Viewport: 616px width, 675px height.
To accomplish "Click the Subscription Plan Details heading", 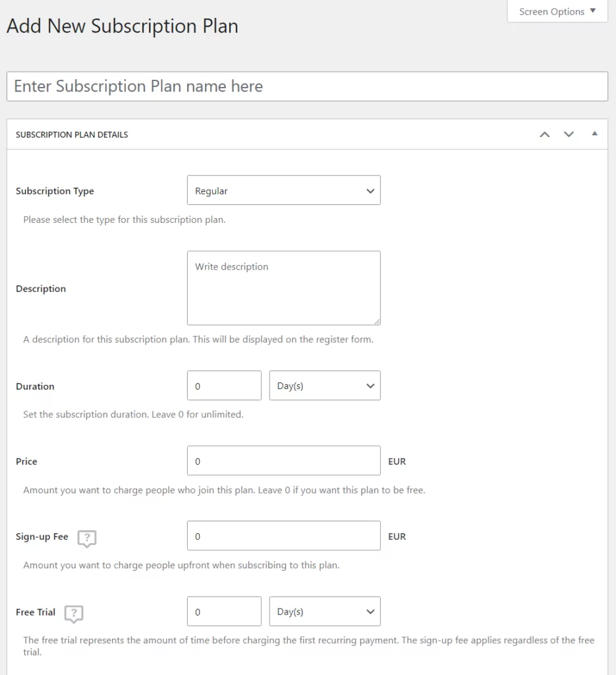I will (72, 134).
